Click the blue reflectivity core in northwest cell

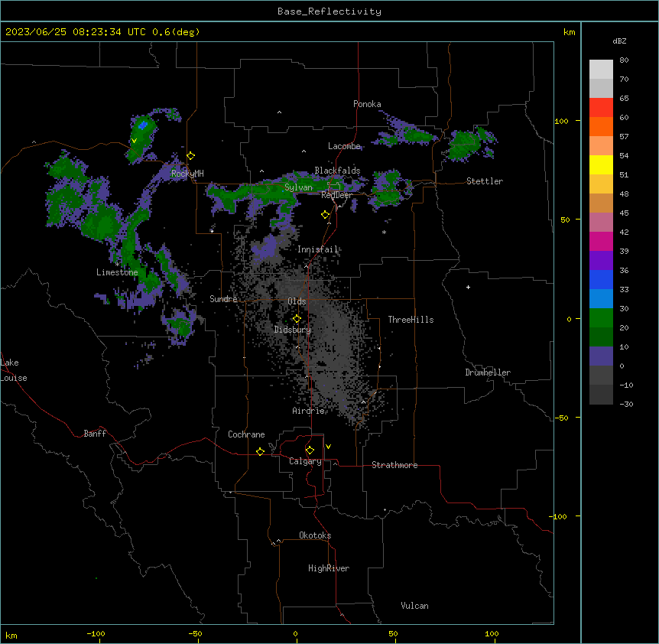coord(143,125)
